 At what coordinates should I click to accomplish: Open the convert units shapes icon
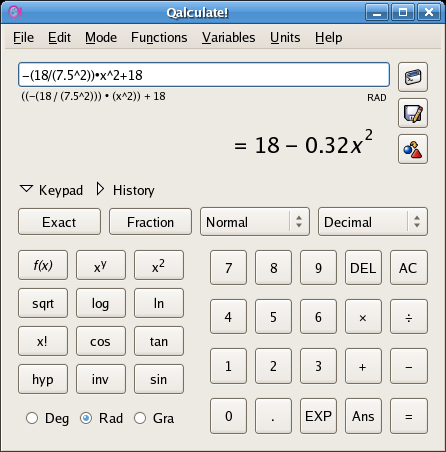[x=413, y=149]
